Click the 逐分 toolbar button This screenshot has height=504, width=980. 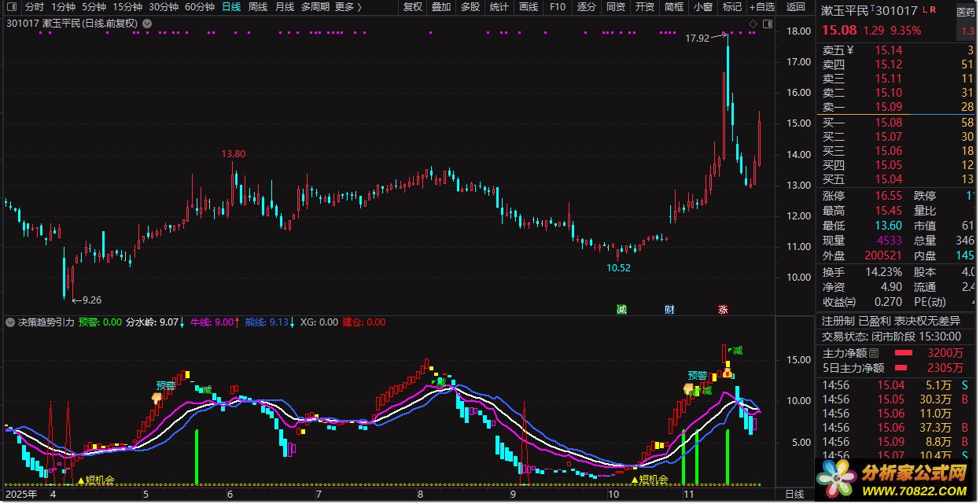click(587, 6)
